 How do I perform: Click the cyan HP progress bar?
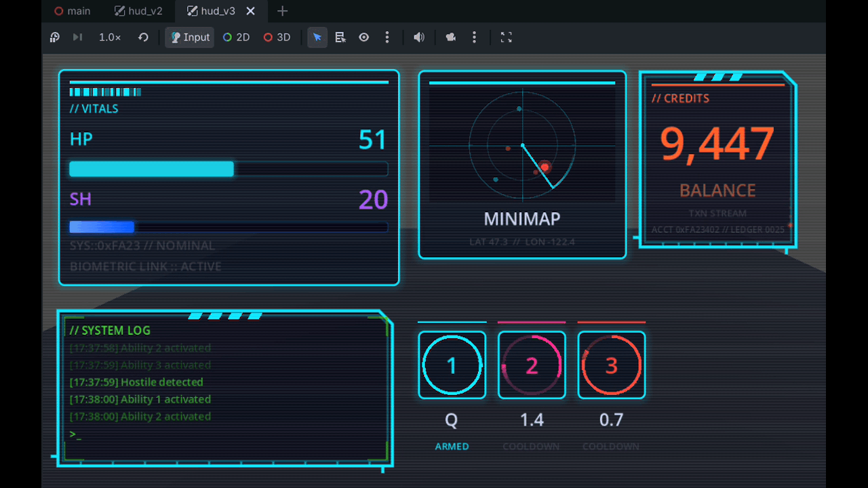tap(229, 169)
